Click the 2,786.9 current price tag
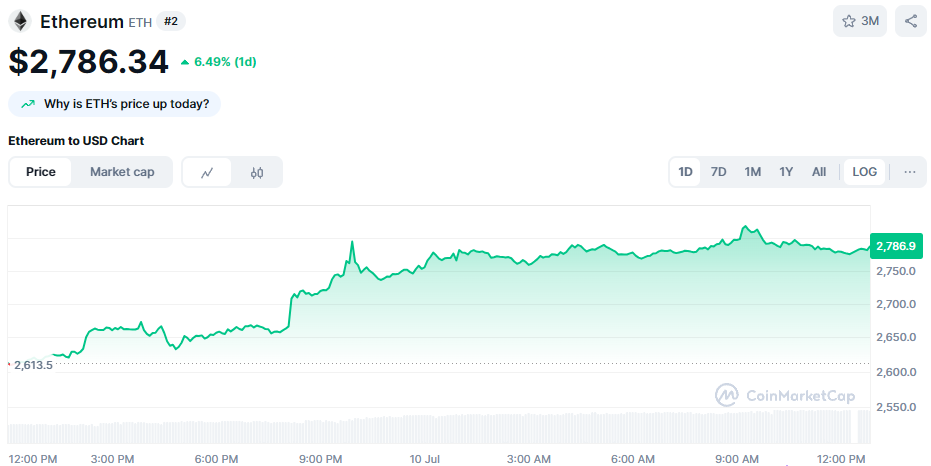Image resolution: width=931 pixels, height=466 pixels. click(x=896, y=246)
